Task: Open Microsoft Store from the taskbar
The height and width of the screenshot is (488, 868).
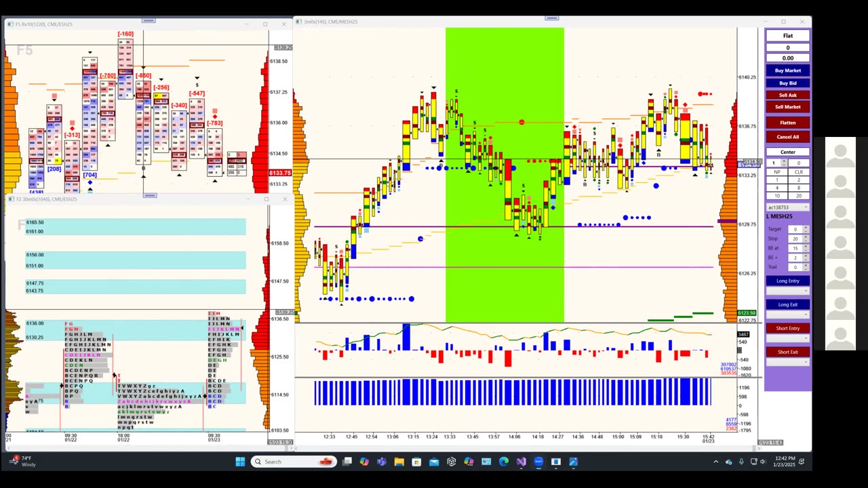Action: click(x=416, y=462)
